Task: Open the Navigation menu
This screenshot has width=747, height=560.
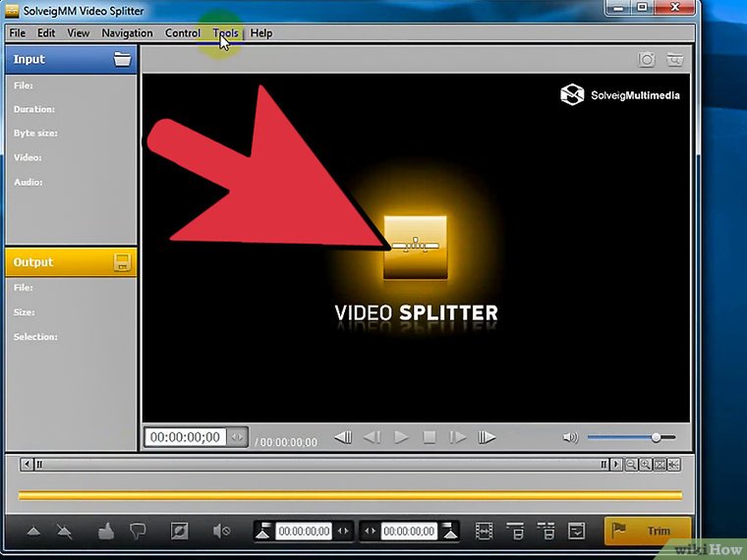Action: tap(127, 32)
